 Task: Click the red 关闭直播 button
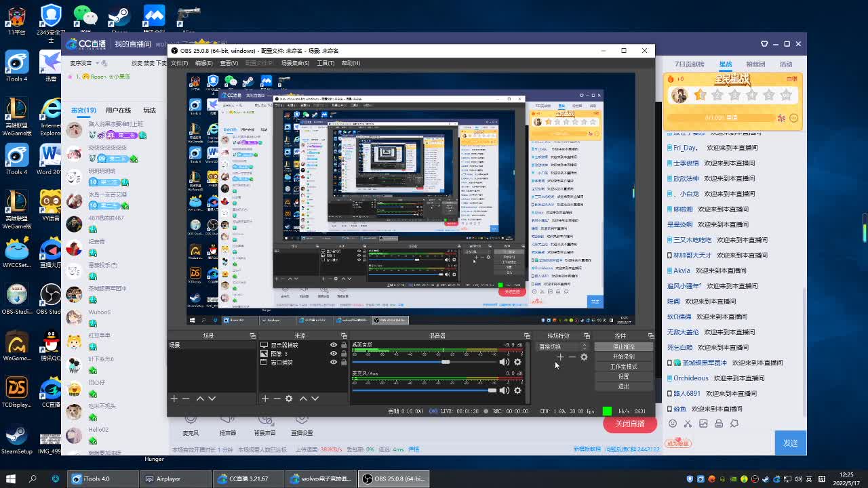(630, 424)
